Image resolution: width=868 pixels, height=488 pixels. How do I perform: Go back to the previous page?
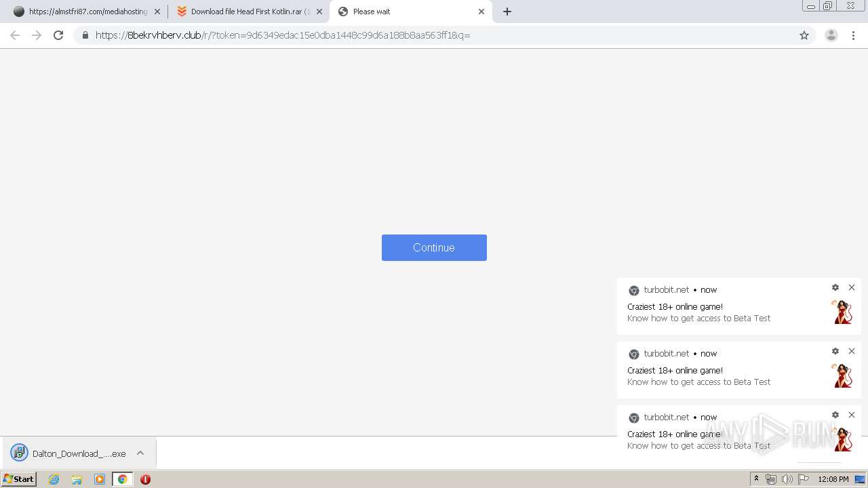pyautogui.click(x=15, y=35)
